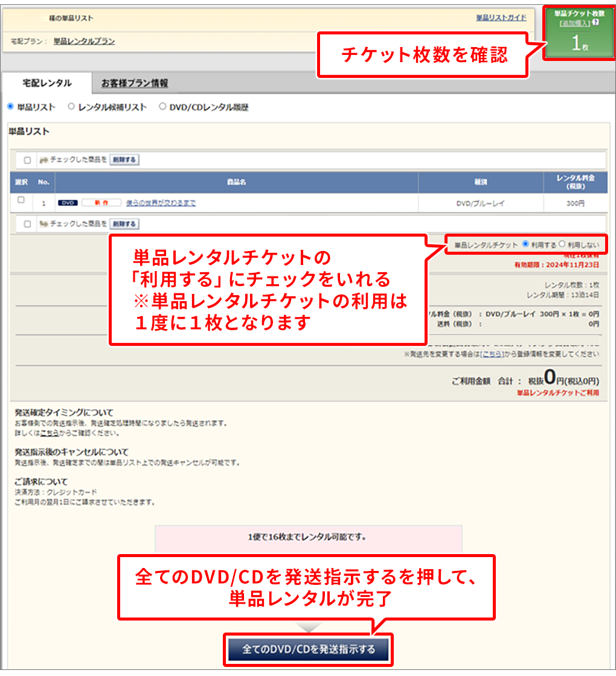616x676 pixels.
Task: Open the 宅配レンタル tab
Action: tap(47, 83)
